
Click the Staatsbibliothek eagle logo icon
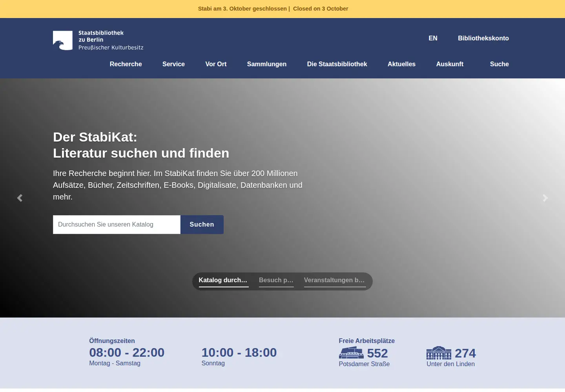[x=63, y=40]
